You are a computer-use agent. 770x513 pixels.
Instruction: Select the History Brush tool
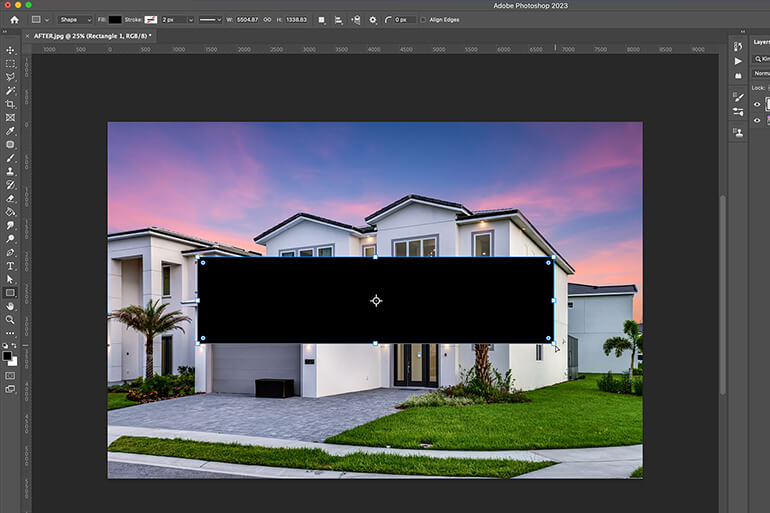10,185
